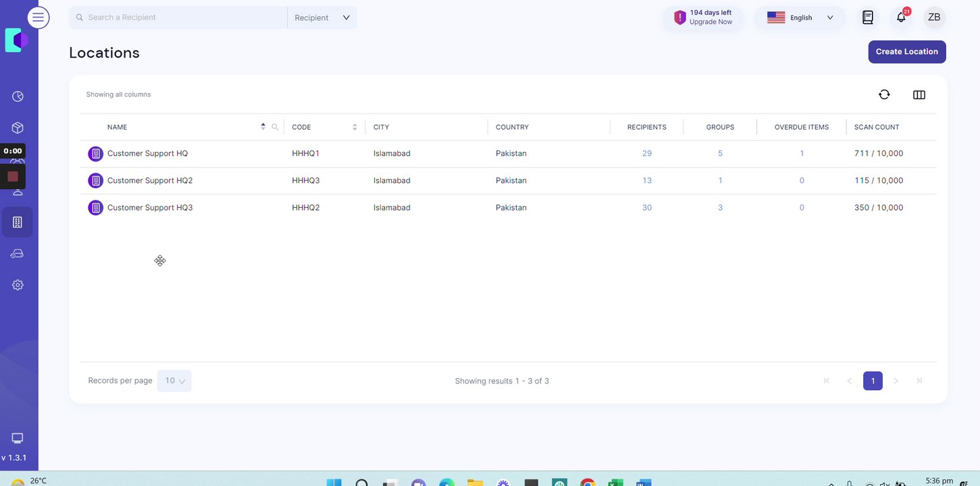Click the app logo in sidebar
This screenshot has width=980, height=486.
click(x=16, y=40)
